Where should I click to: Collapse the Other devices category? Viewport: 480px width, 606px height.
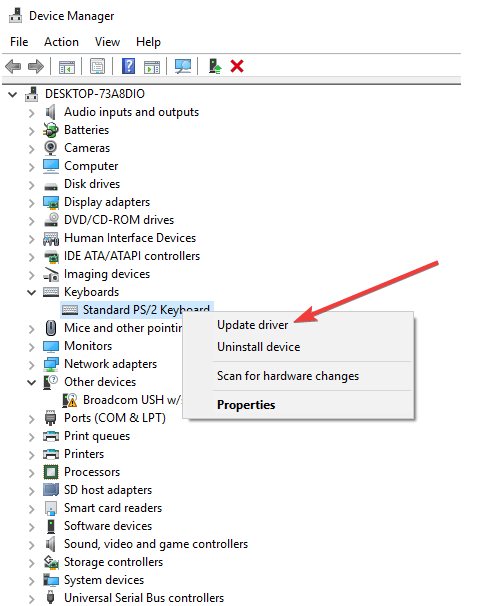click(x=31, y=383)
